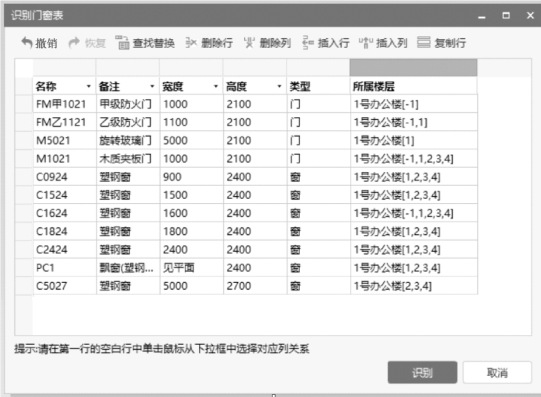
Task: Click the 插入列 insert column icon
Action: click(366, 43)
